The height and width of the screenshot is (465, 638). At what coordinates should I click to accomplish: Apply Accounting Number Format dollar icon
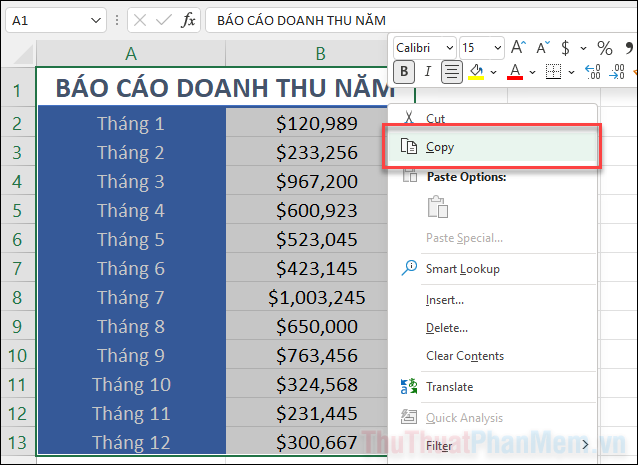tap(566, 47)
